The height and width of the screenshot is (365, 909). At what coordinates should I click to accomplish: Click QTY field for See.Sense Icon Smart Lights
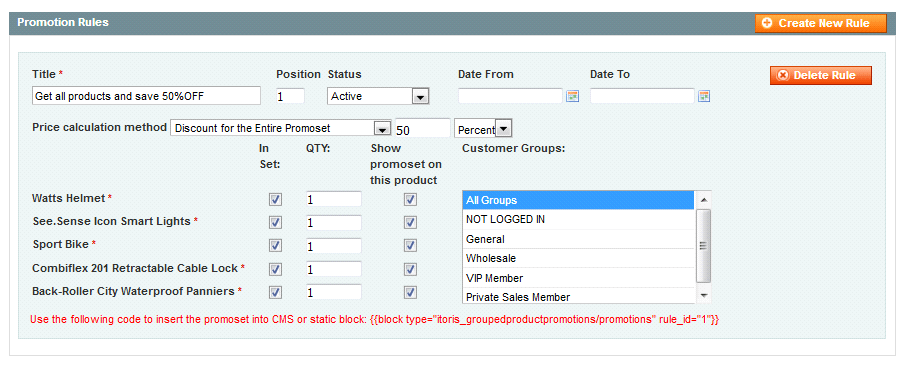tap(334, 222)
